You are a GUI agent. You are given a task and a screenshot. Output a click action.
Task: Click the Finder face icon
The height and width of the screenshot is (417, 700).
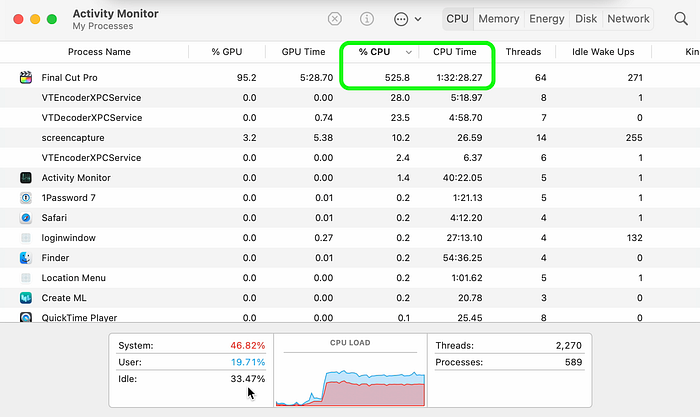[26, 258]
